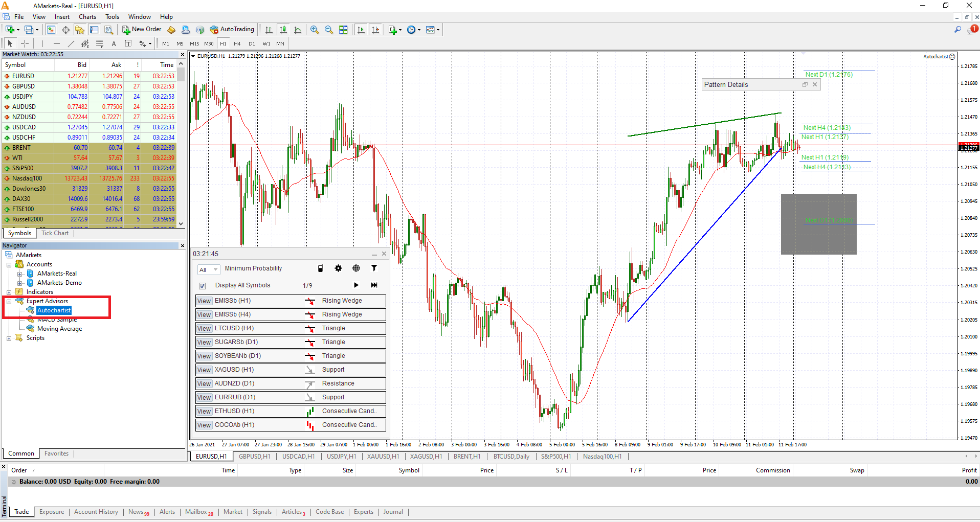Expand the Scripts tree node

(9, 338)
